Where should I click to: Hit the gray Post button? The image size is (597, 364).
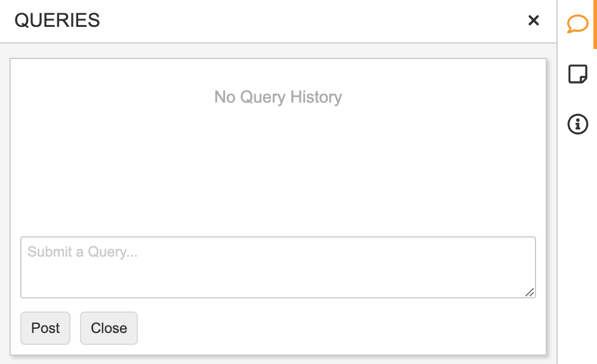click(x=45, y=328)
